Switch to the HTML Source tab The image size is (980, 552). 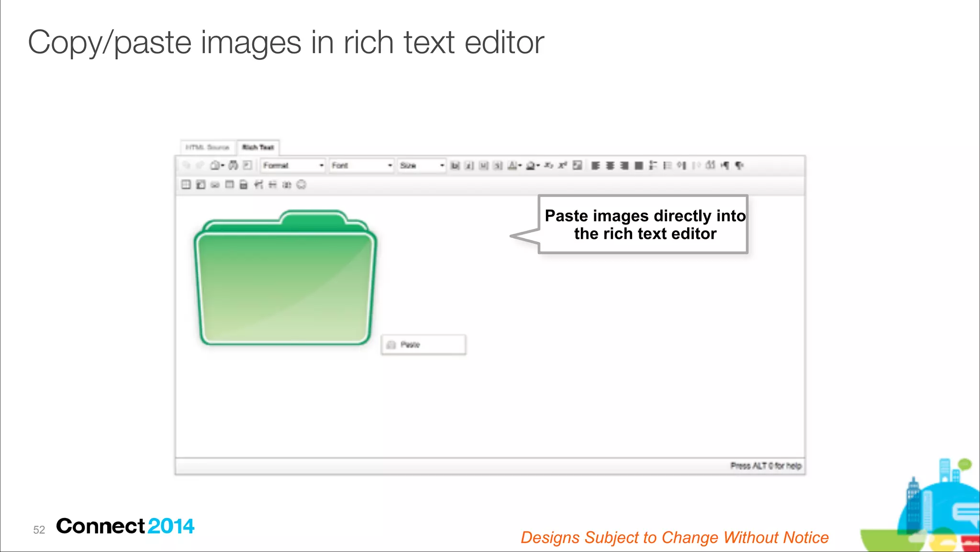[x=207, y=147]
